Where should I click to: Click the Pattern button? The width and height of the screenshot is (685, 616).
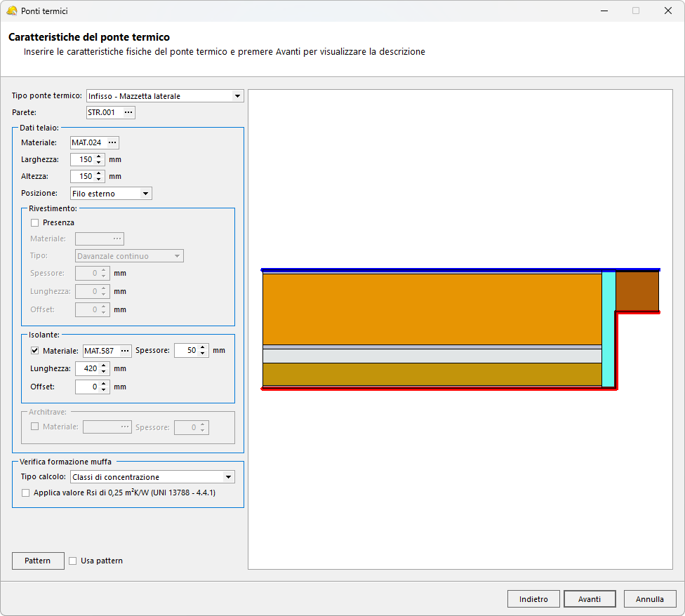(38, 561)
